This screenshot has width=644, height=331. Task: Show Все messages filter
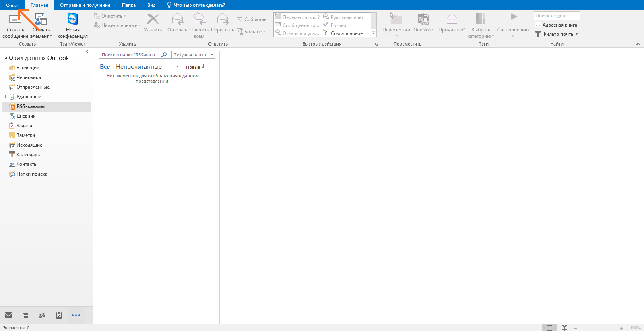105,67
